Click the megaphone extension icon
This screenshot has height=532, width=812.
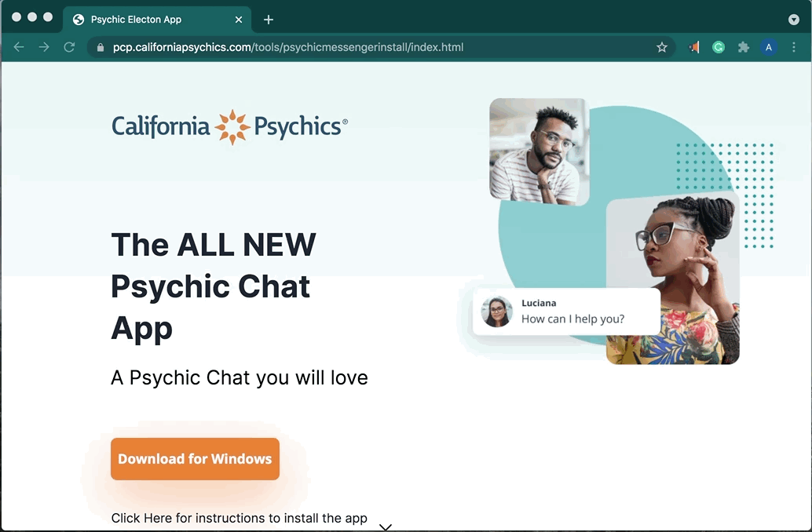point(693,47)
